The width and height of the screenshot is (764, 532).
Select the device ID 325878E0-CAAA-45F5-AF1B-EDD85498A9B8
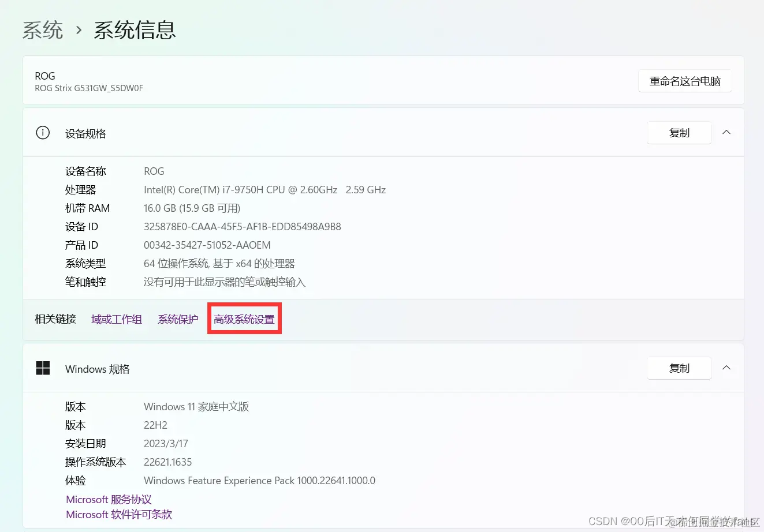click(243, 227)
